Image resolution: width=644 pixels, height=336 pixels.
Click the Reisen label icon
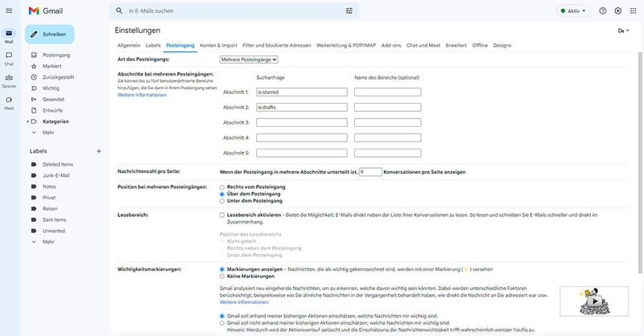[x=34, y=209]
